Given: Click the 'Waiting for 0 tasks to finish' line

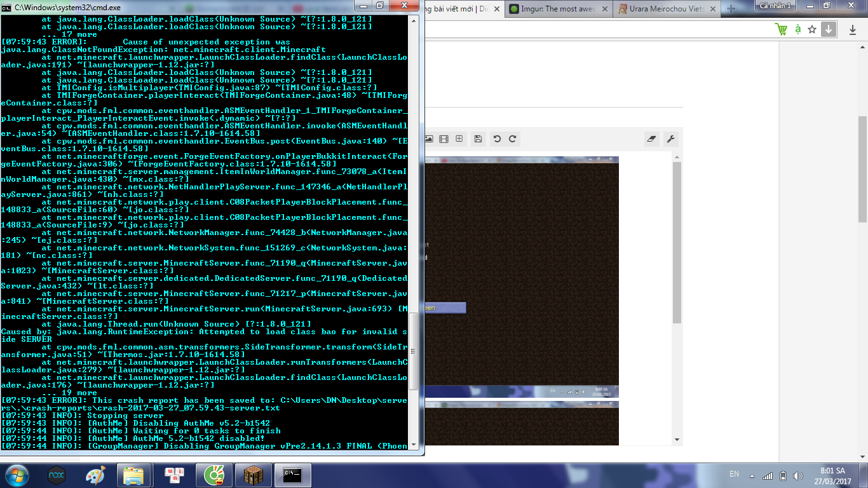Looking at the screenshot, I should click(141, 431).
